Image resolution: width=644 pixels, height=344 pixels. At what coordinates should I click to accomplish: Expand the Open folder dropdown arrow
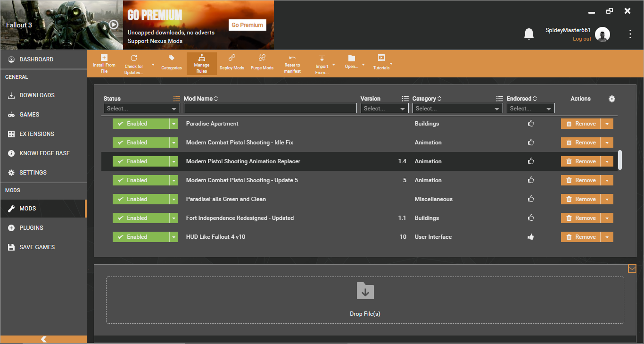coord(363,64)
